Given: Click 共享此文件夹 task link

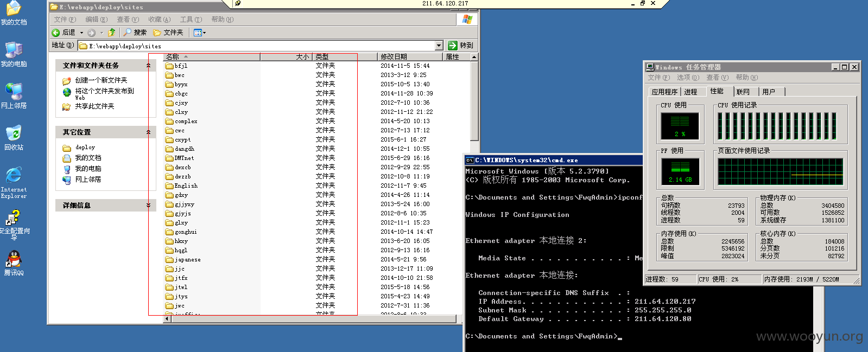Looking at the screenshot, I should point(94,106).
